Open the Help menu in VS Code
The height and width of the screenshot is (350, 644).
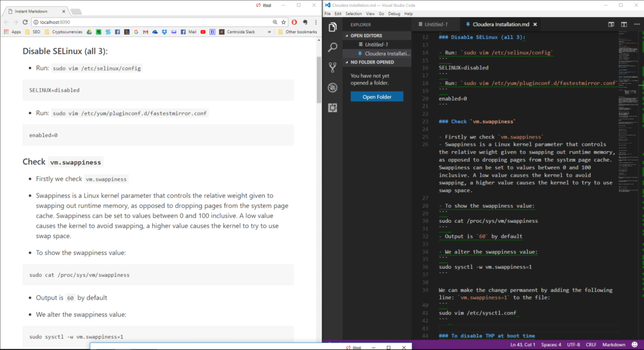(x=408, y=14)
